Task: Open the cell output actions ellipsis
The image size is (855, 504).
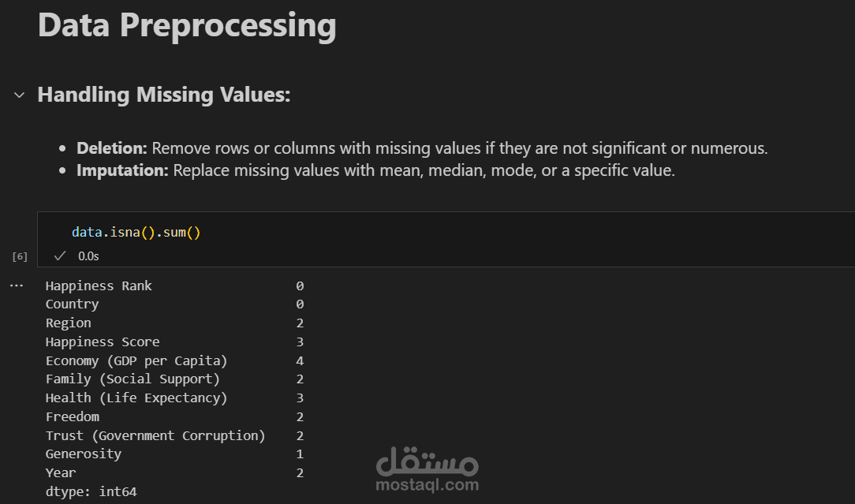Action: (x=17, y=286)
